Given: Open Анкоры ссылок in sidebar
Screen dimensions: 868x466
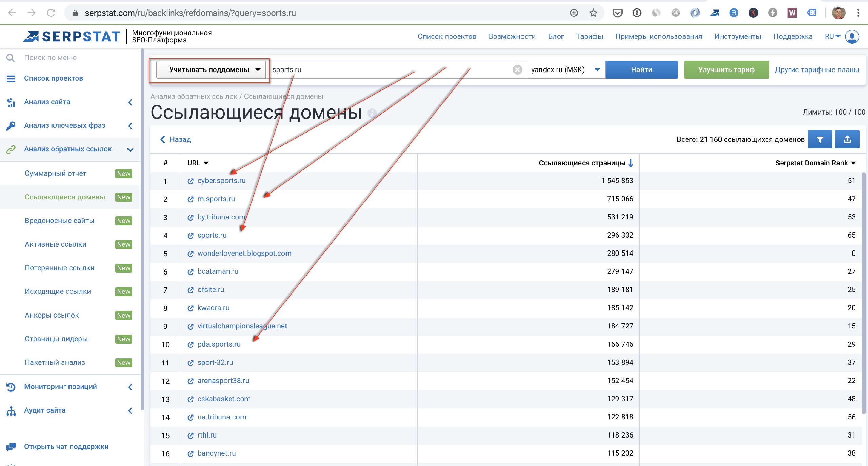Looking at the screenshot, I should [52, 315].
